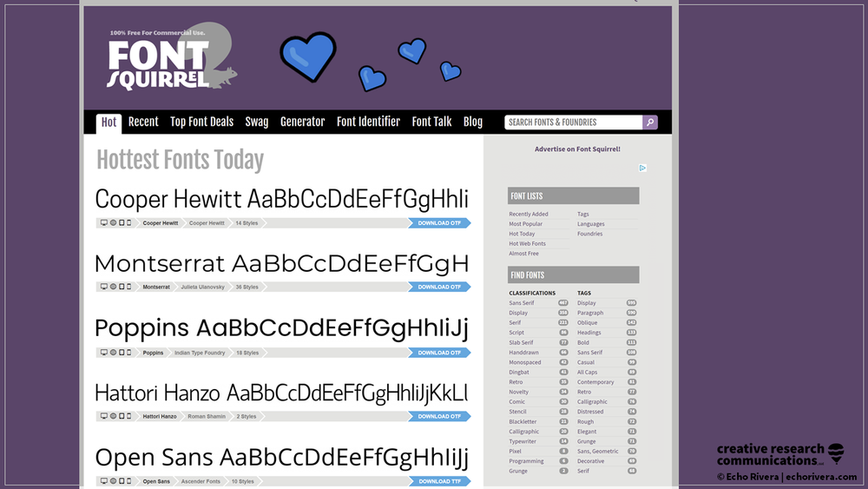Filter by Handdrawn classification
Image resolution: width=868 pixels, height=489 pixels.
click(523, 353)
